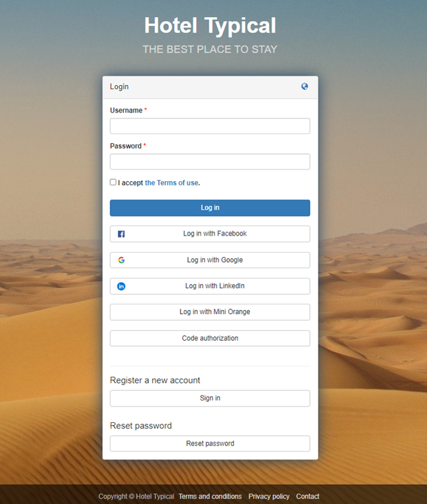Viewport: 427px width, 504px height.
Task: Accept the Terms of use checkbox
Action: pos(113,183)
